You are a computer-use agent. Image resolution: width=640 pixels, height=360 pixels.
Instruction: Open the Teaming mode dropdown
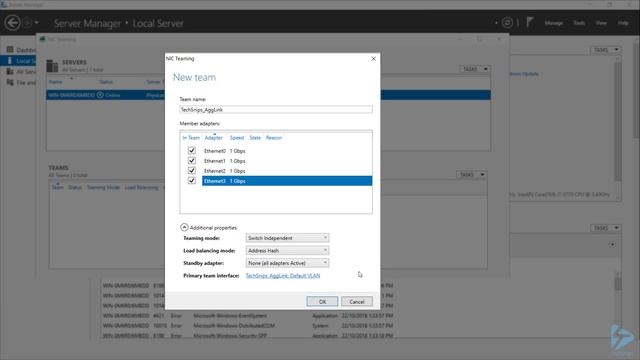click(287, 238)
